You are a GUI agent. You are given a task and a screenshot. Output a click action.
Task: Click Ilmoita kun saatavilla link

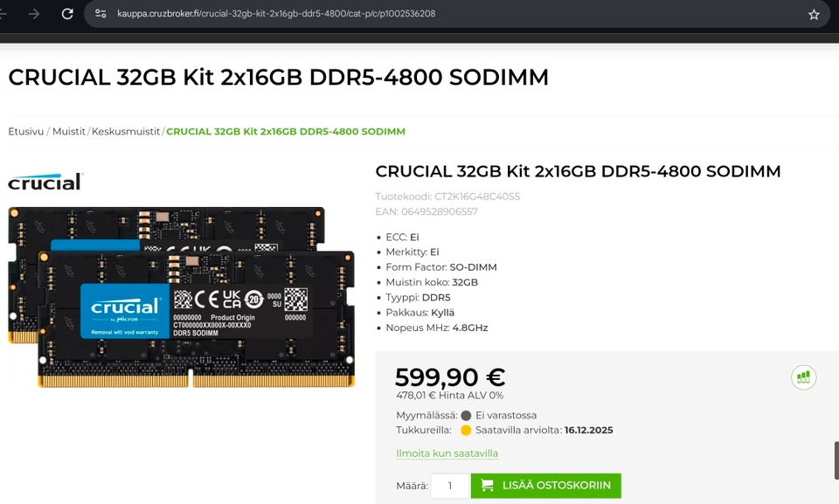pyautogui.click(x=447, y=453)
